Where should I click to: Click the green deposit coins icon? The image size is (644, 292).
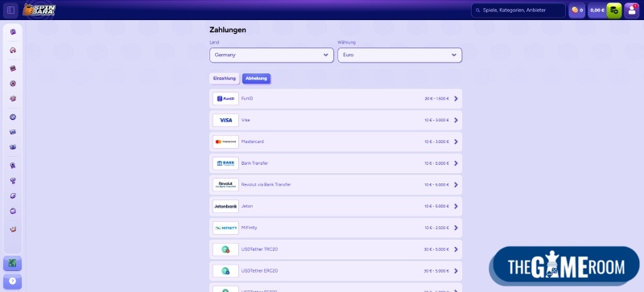pos(614,10)
